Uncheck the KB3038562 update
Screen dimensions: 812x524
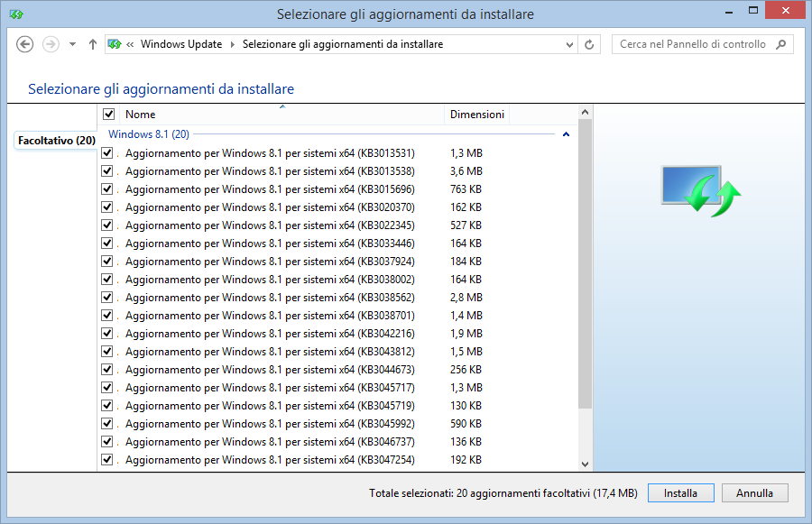107,298
